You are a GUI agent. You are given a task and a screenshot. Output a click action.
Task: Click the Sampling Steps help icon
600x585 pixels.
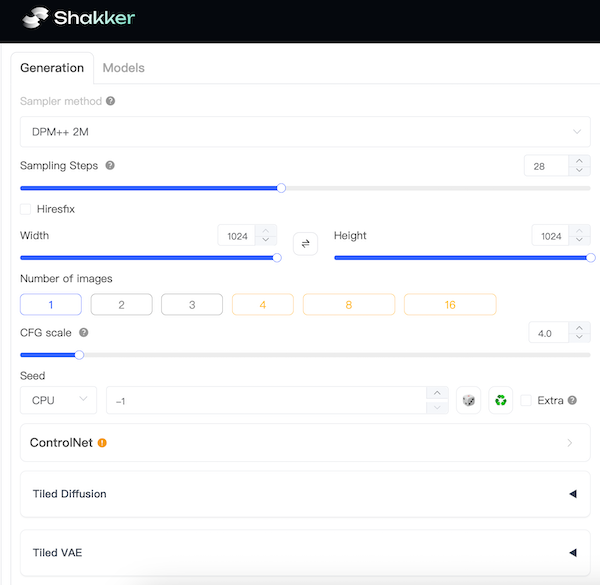click(110, 166)
